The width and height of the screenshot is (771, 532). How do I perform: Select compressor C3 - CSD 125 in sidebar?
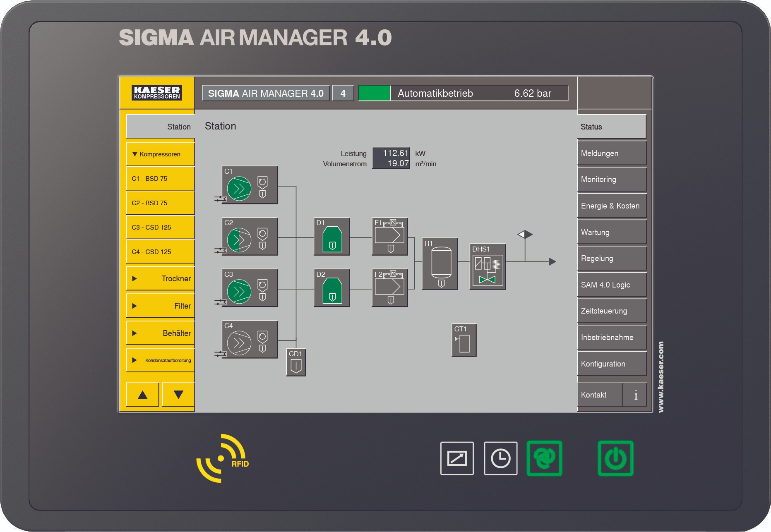tap(160, 227)
